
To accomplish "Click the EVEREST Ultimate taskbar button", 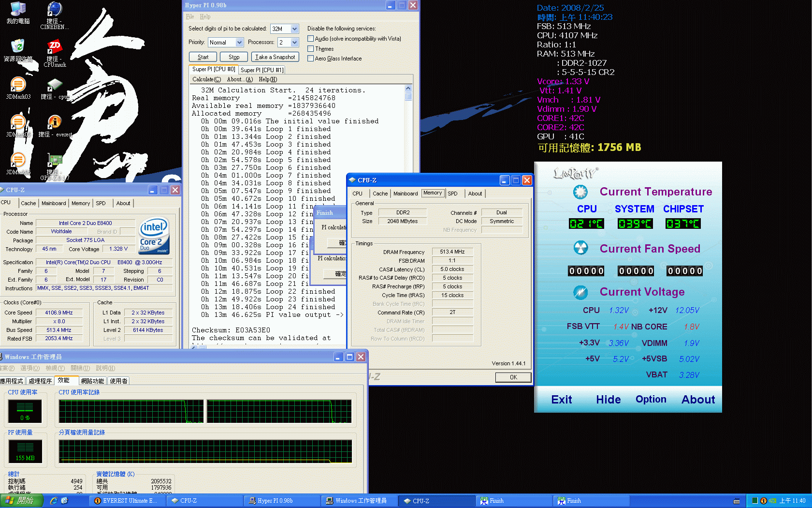I will [x=128, y=501].
